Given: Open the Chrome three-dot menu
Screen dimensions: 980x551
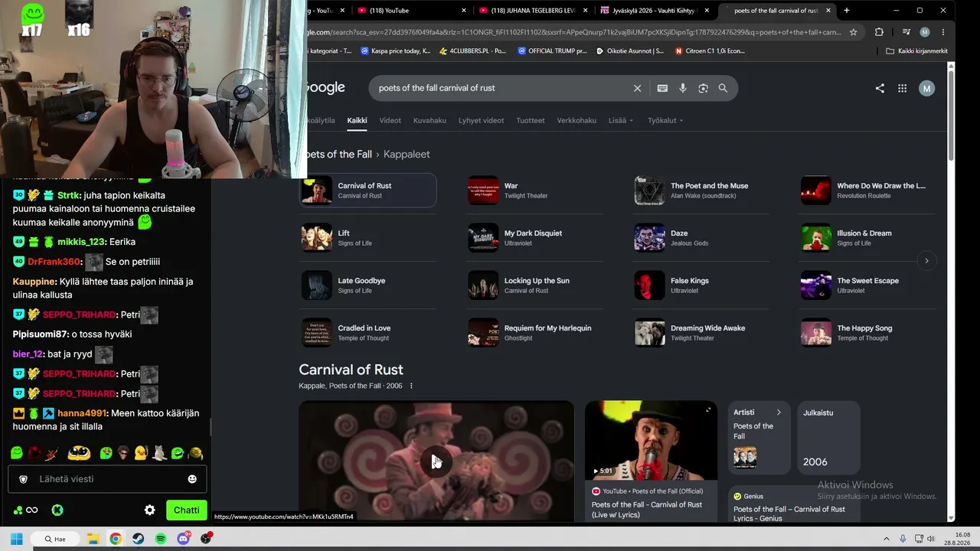Looking at the screenshot, I should (x=942, y=32).
